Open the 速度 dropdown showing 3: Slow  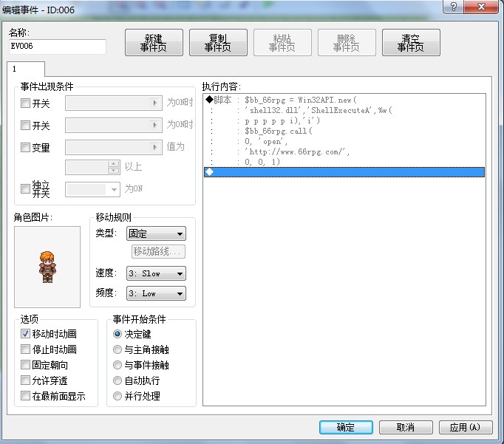pyautogui.click(x=156, y=274)
